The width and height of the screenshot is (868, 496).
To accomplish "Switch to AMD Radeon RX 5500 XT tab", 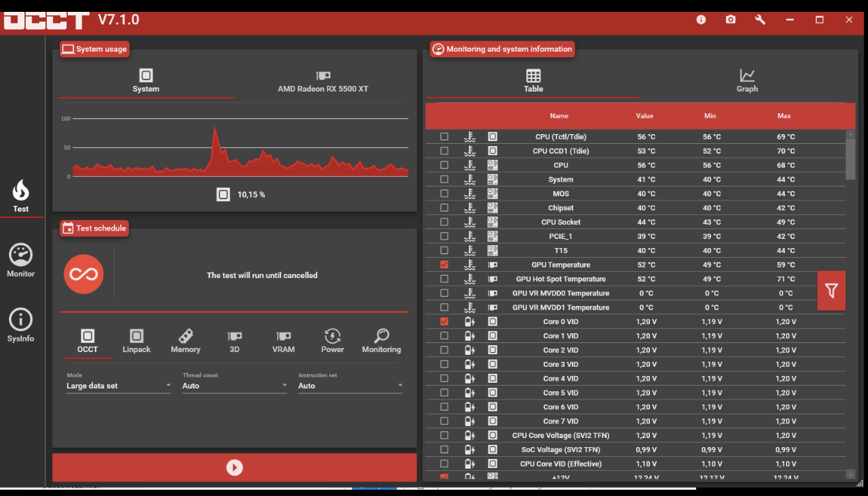I will (x=323, y=80).
